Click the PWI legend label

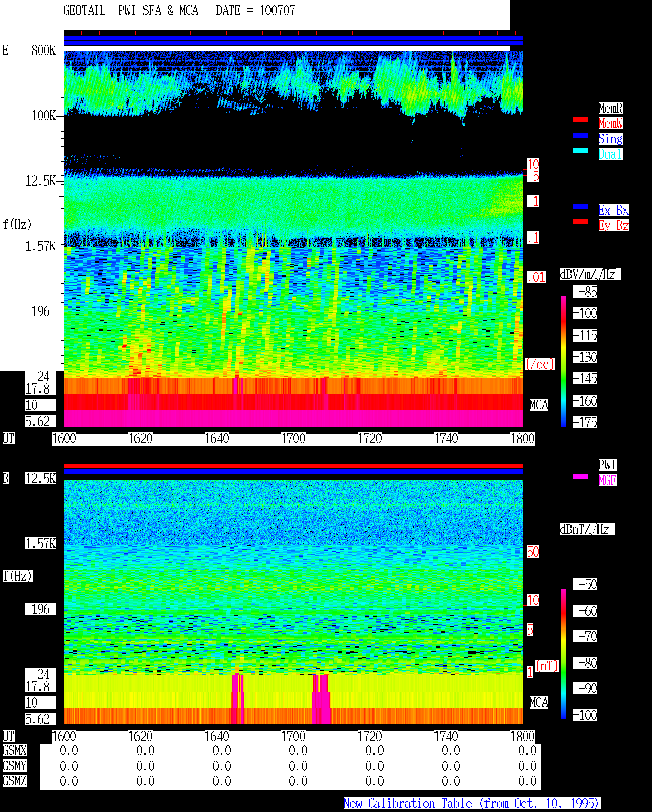[x=607, y=465]
